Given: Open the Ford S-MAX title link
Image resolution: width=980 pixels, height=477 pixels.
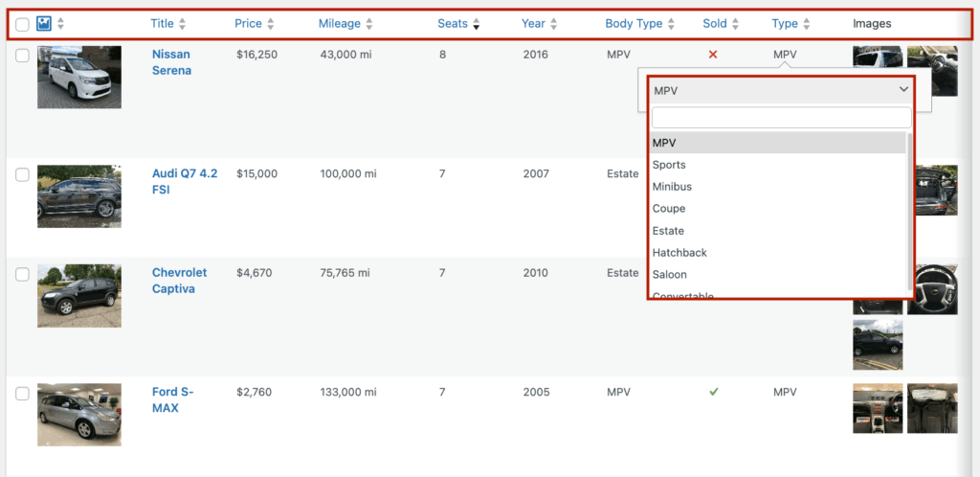Looking at the screenshot, I should pyautogui.click(x=172, y=400).
